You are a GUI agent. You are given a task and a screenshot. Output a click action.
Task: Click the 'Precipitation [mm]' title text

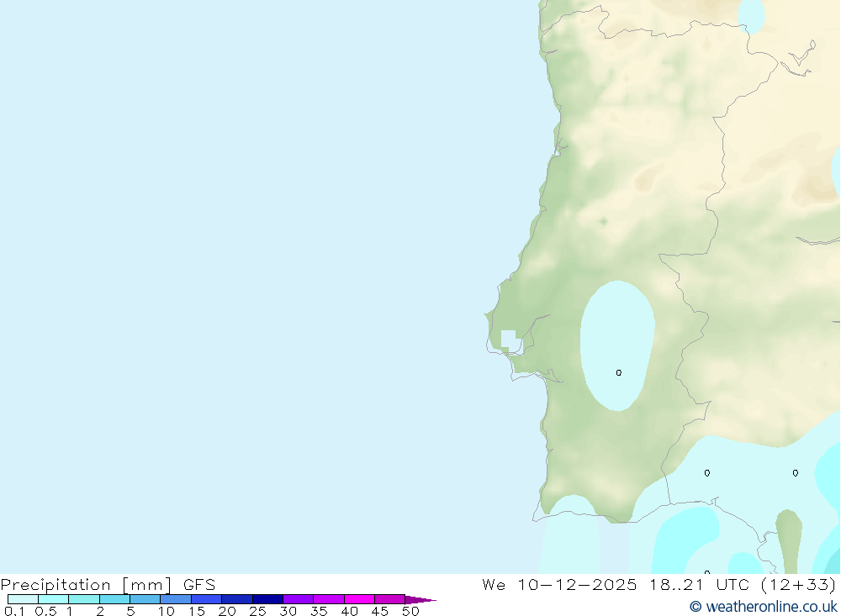pyautogui.click(x=86, y=585)
